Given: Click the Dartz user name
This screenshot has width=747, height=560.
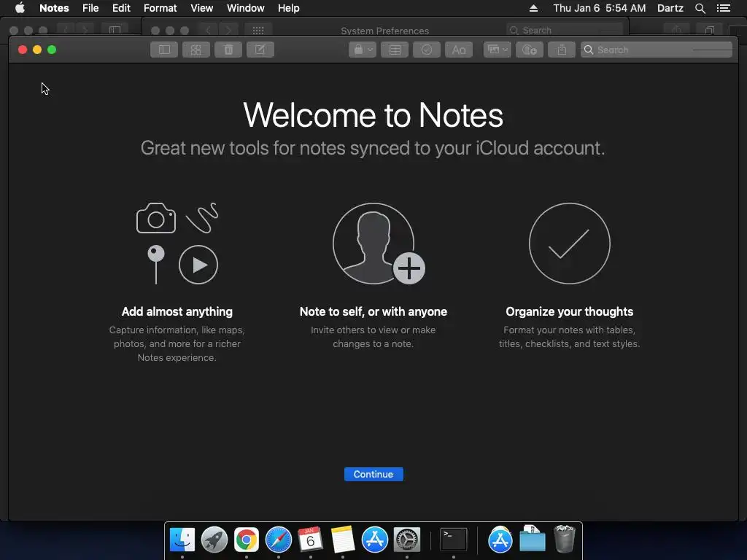Looking at the screenshot, I should 670,8.
